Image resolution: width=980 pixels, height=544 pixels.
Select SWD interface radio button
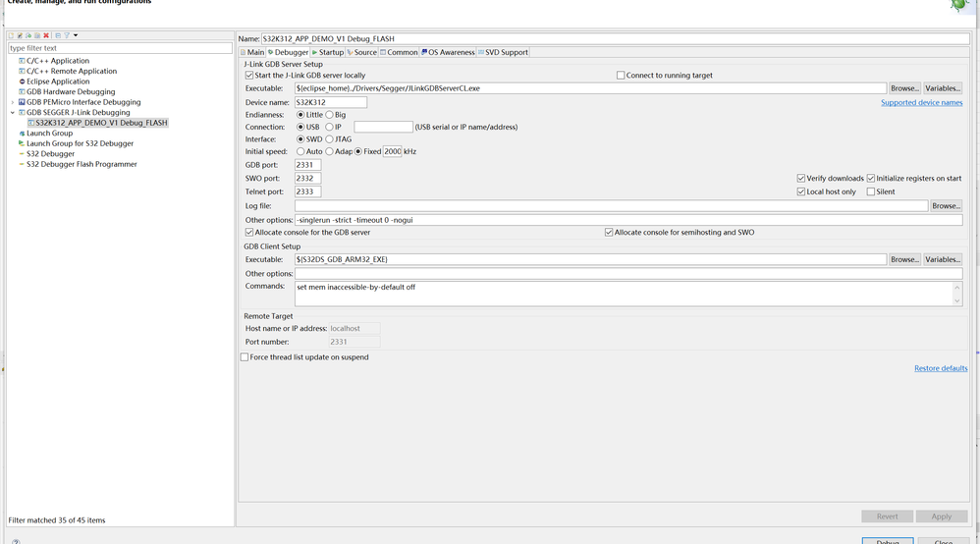pyautogui.click(x=300, y=139)
